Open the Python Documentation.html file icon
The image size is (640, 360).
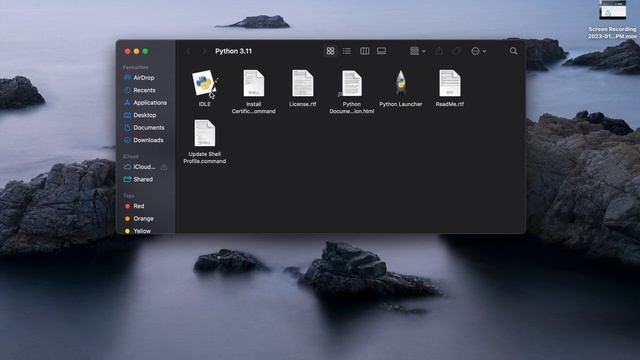click(x=351, y=83)
